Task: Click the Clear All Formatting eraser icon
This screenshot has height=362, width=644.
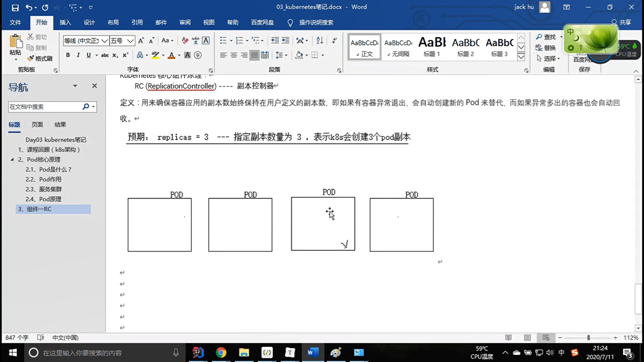Action: coord(185,41)
